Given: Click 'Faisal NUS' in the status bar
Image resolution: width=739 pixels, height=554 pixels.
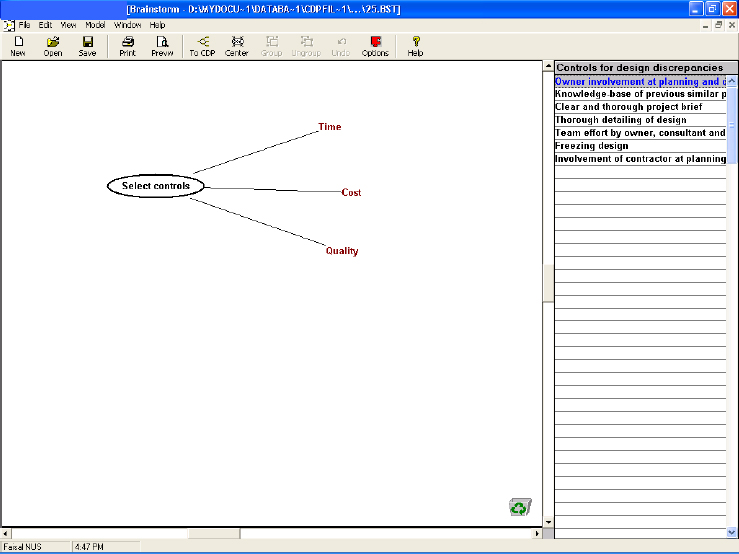Looking at the screenshot, I should click(22, 547).
